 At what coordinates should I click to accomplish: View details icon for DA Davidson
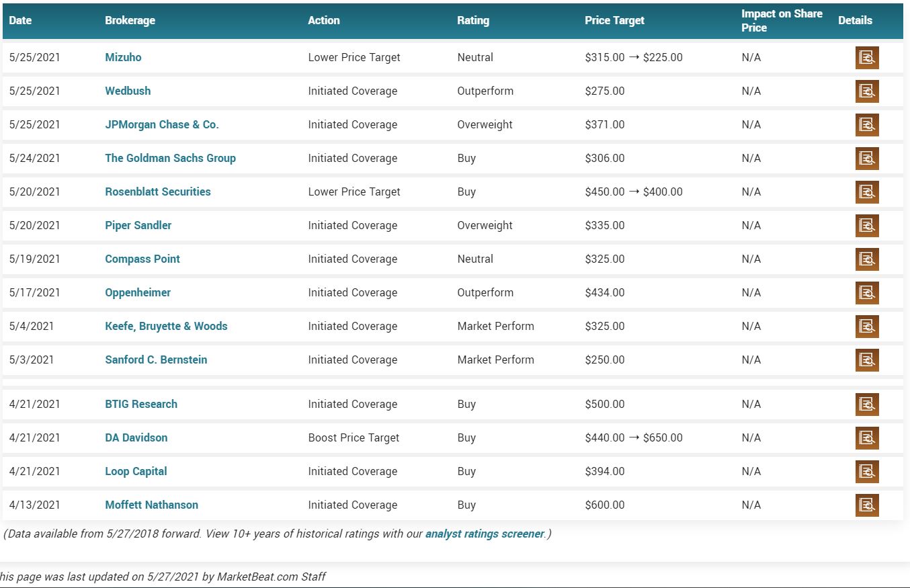click(x=867, y=438)
